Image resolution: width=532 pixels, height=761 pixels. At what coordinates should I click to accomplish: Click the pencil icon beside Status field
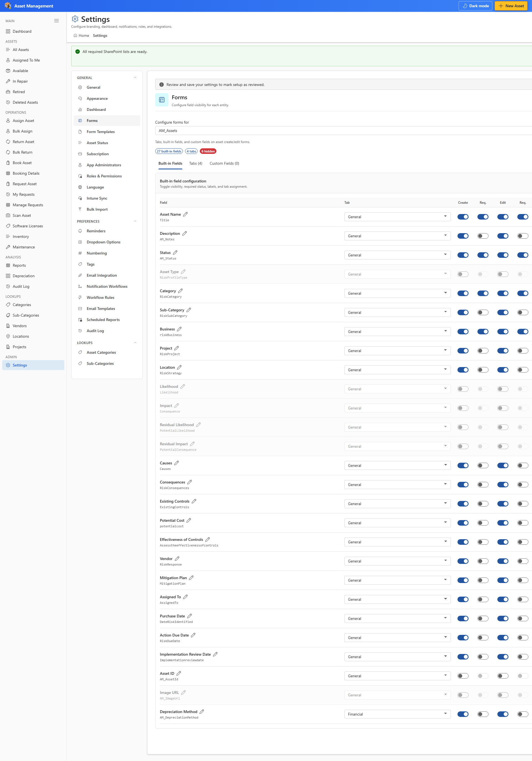175,253
